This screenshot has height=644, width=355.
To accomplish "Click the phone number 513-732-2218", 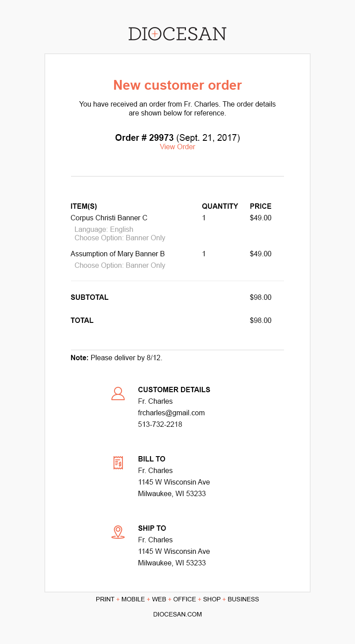I will (160, 424).
